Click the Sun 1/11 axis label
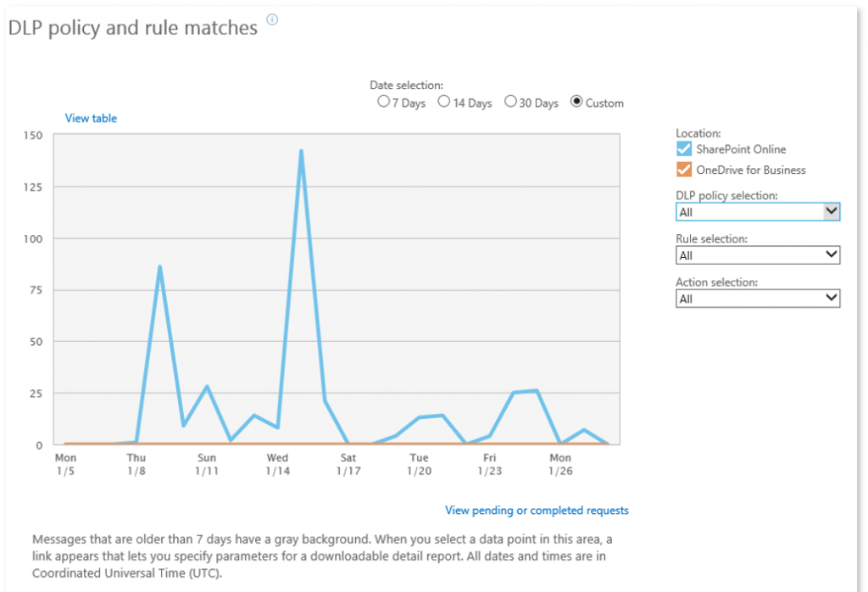Screen dimensions: 868x592 click(x=207, y=464)
